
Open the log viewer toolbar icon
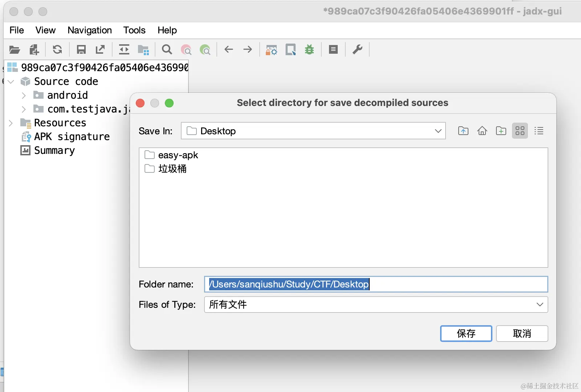pyautogui.click(x=333, y=49)
